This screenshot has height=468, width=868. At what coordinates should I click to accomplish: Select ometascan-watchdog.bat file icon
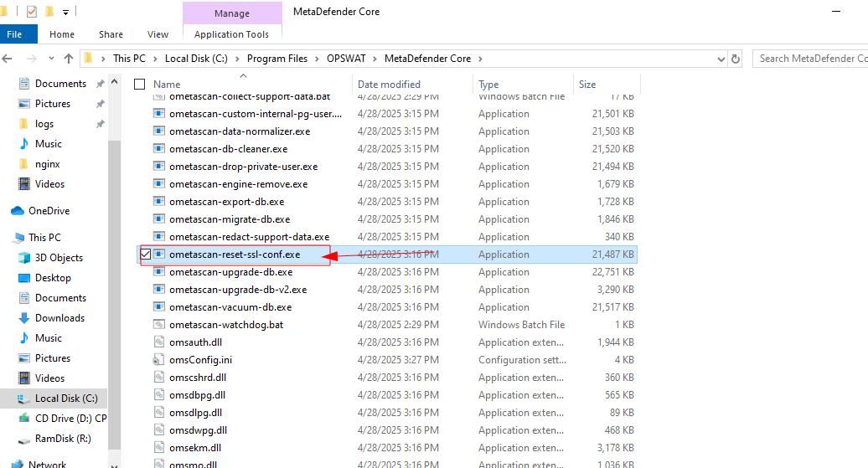coord(159,325)
